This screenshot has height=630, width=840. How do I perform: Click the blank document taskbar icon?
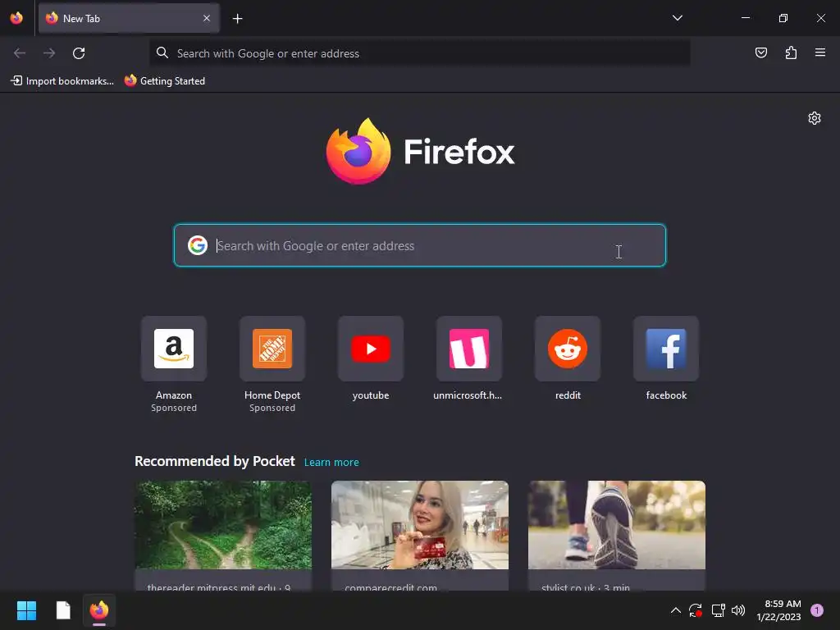(63, 610)
